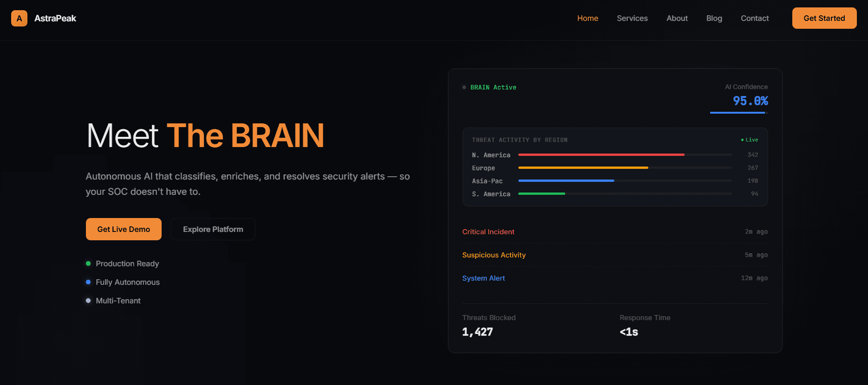Click the Asia-Pac count 198

point(753,181)
